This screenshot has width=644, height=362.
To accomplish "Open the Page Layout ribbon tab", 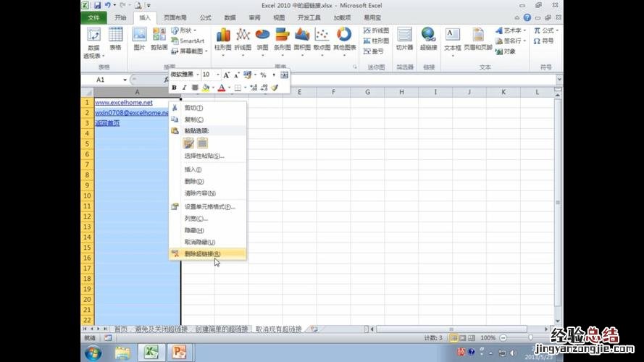I will (175, 17).
